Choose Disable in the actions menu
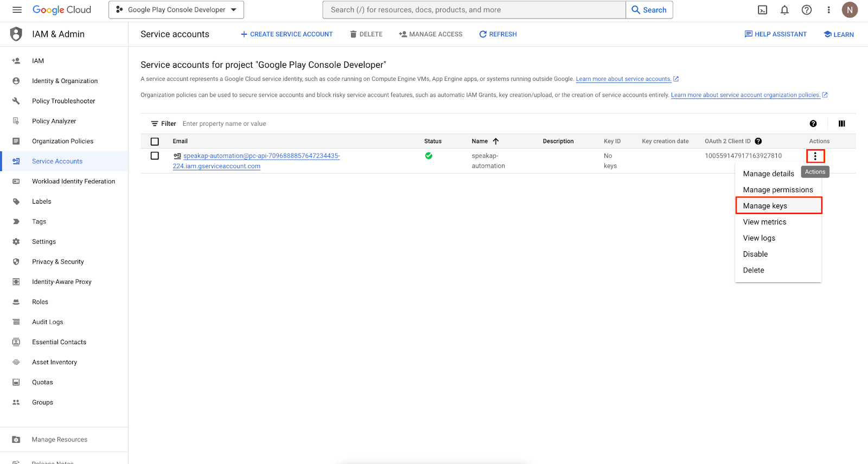This screenshot has width=868, height=464. pyautogui.click(x=778, y=254)
